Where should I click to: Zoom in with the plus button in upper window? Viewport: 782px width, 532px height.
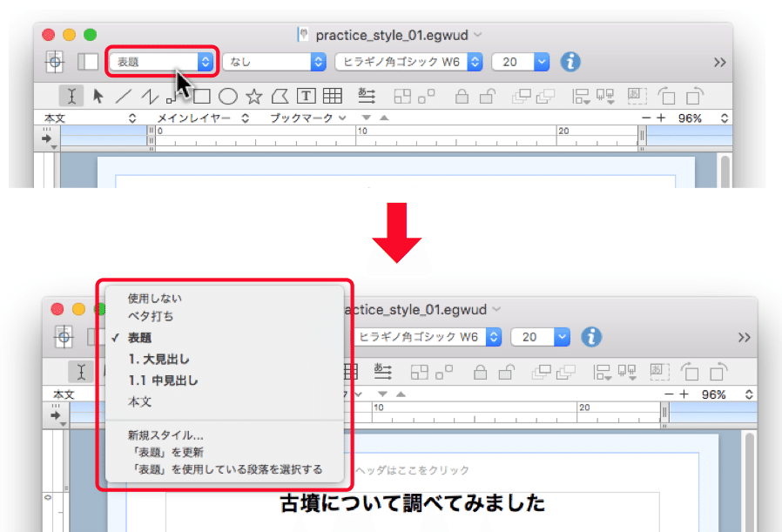[x=661, y=118]
